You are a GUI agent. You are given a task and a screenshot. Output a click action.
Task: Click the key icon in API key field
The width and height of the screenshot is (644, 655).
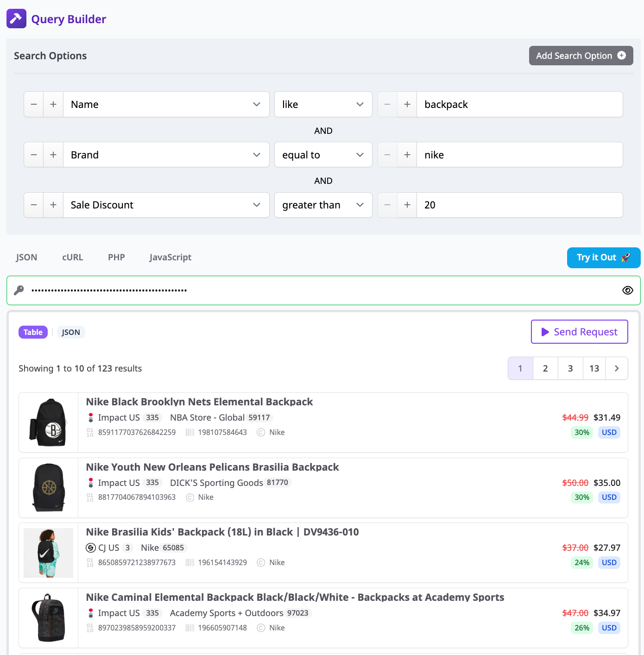(19, 290)
